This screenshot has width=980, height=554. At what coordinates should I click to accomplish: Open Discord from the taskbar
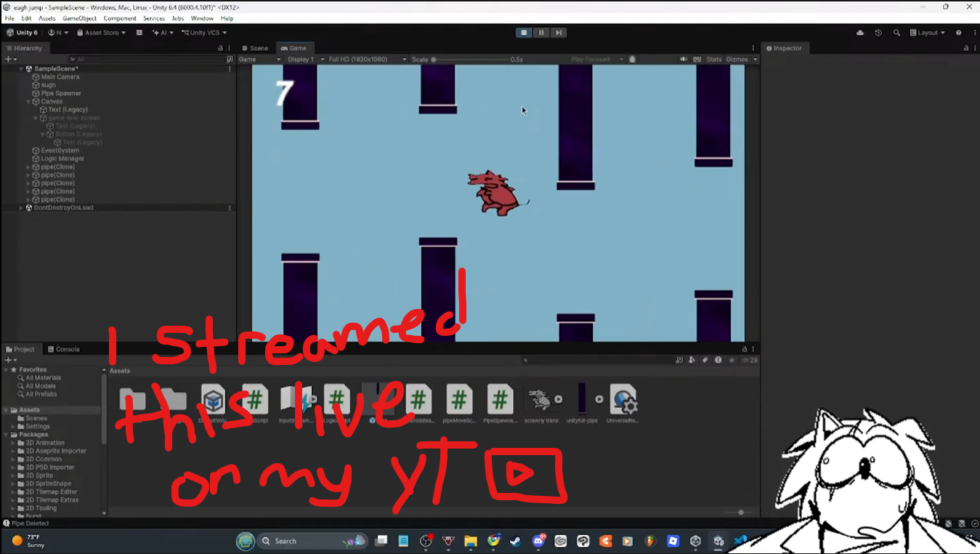pyautogui.click(x=538, y=541)
